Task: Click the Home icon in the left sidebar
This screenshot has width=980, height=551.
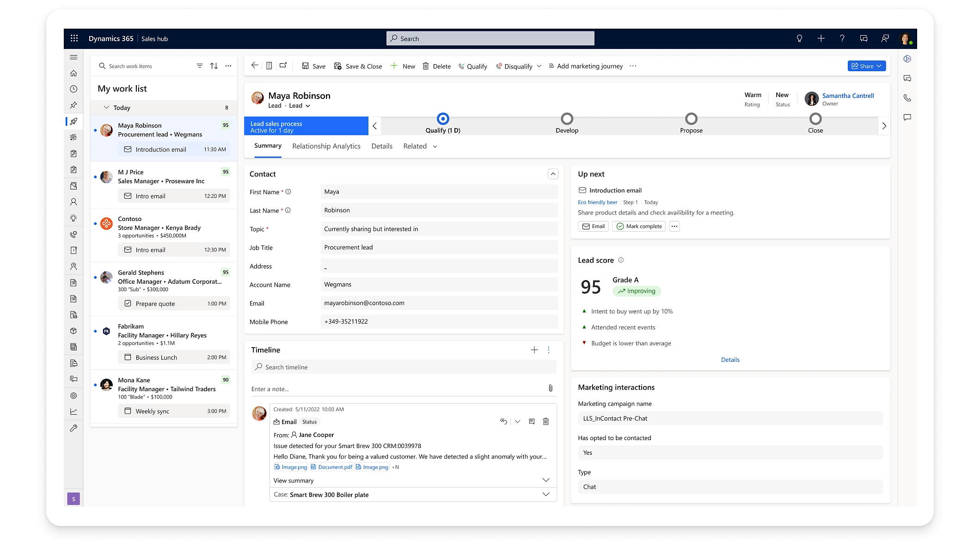Action: 73,73
